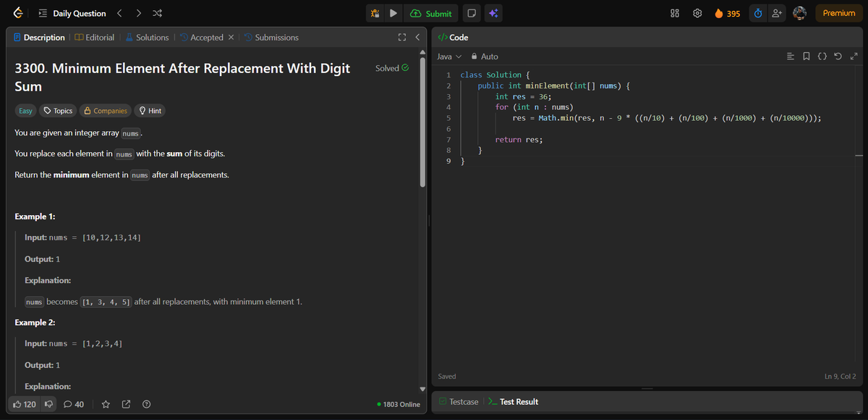Open the user profile avatar
868x420 pixels.
coord(799,13)
